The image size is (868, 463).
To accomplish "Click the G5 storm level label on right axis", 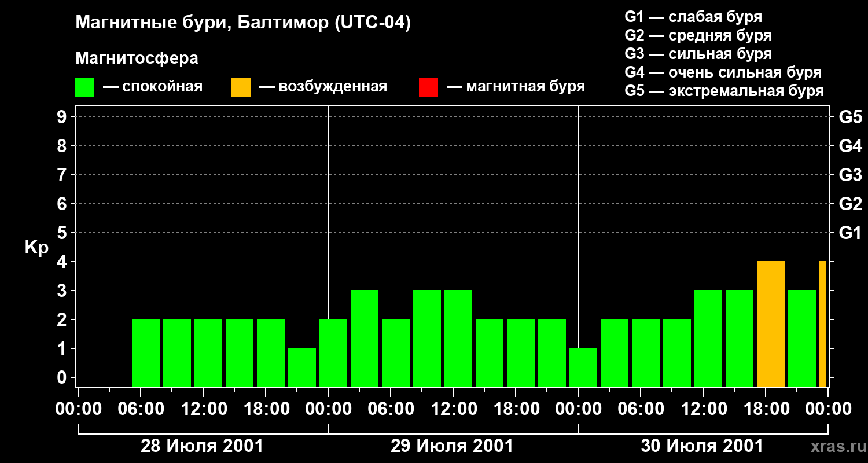I will (x=850, y=117).
